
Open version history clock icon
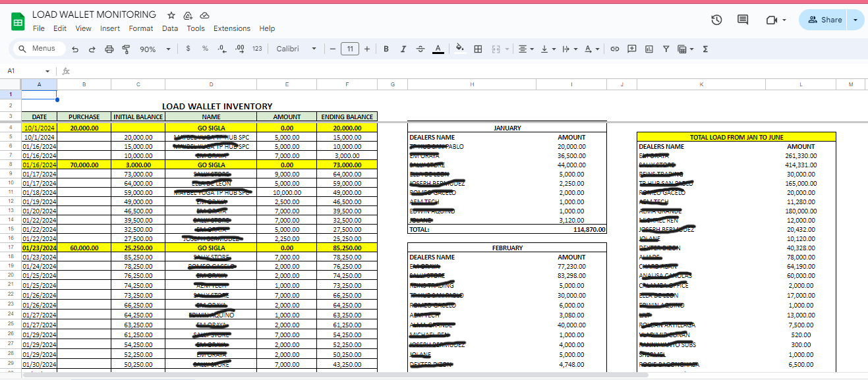[716, 20]
